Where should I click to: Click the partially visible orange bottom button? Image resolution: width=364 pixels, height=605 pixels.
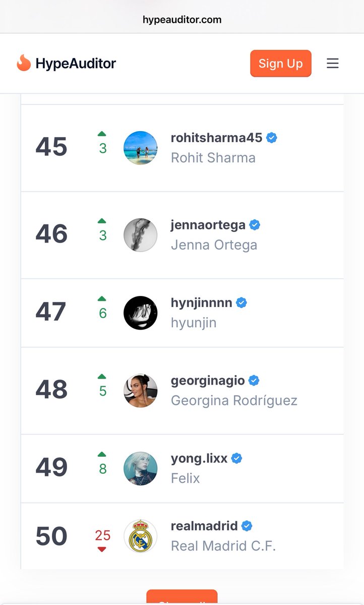(182, 597)
